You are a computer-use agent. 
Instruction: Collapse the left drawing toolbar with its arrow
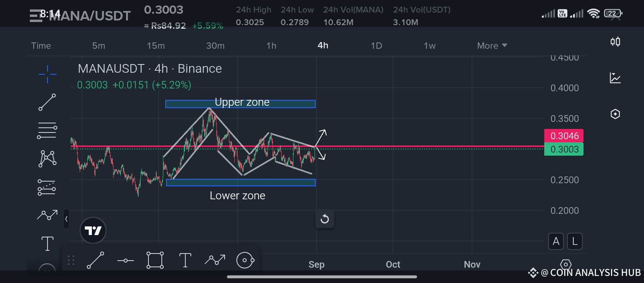(66, 219)
